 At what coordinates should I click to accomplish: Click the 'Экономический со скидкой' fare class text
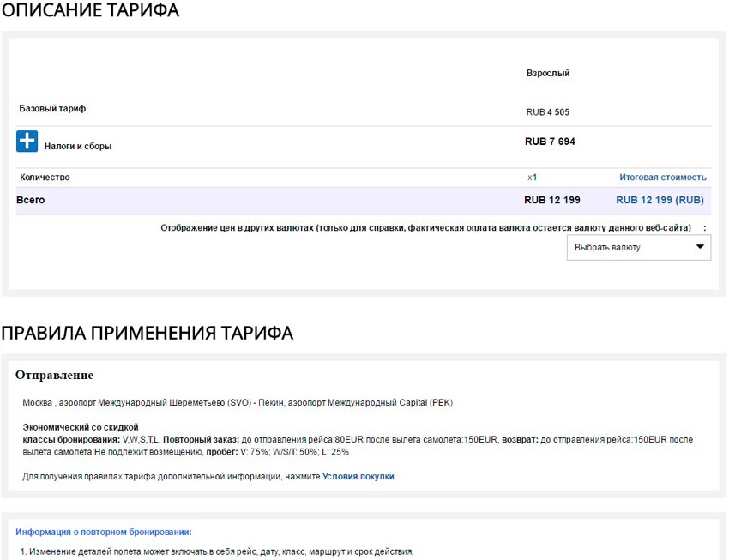81,427
